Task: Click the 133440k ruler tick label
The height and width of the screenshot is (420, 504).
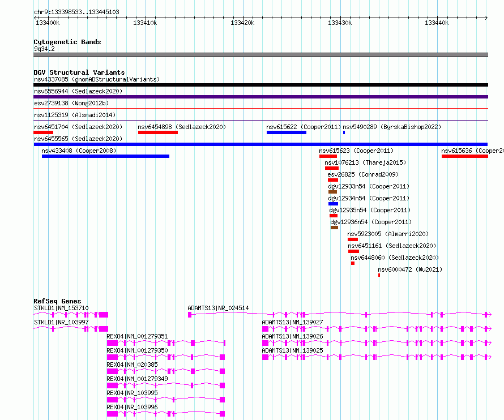Action: [437, 23]
